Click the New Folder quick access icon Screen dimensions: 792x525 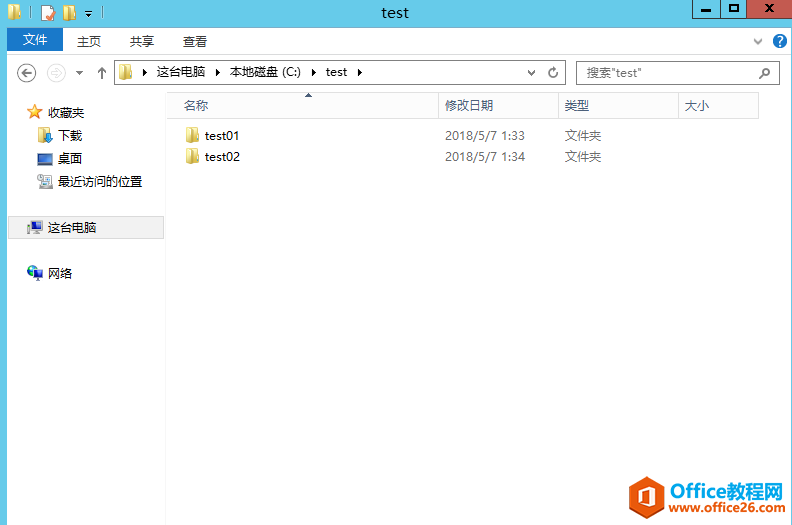pyautogui.click(x=69, y=13)
